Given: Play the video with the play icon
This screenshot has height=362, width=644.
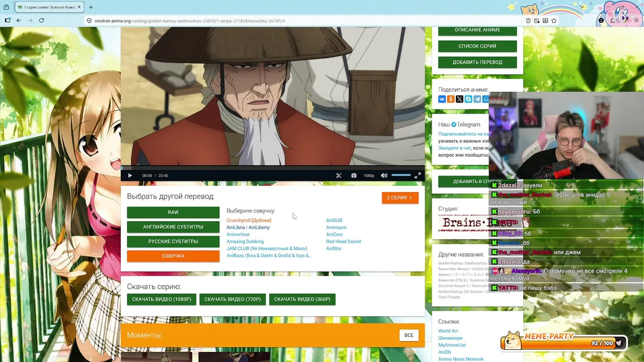Looking at the screenshot, I should tap(130, 175).
